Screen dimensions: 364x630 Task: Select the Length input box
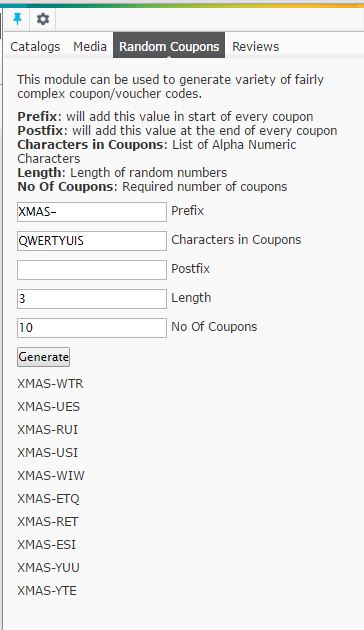pyautogui.click(x=92, y=299)
